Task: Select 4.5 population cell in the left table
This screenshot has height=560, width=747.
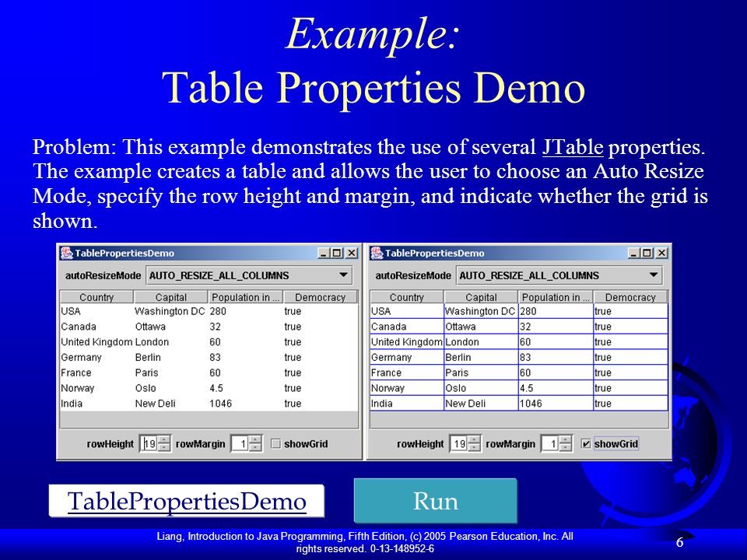Action: click(x=246, y=388)
